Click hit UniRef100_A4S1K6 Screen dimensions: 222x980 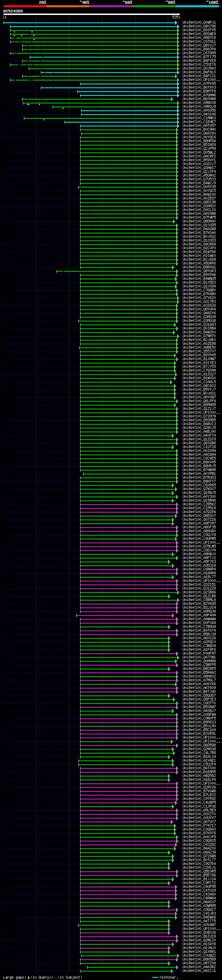[x=199, y=114]
